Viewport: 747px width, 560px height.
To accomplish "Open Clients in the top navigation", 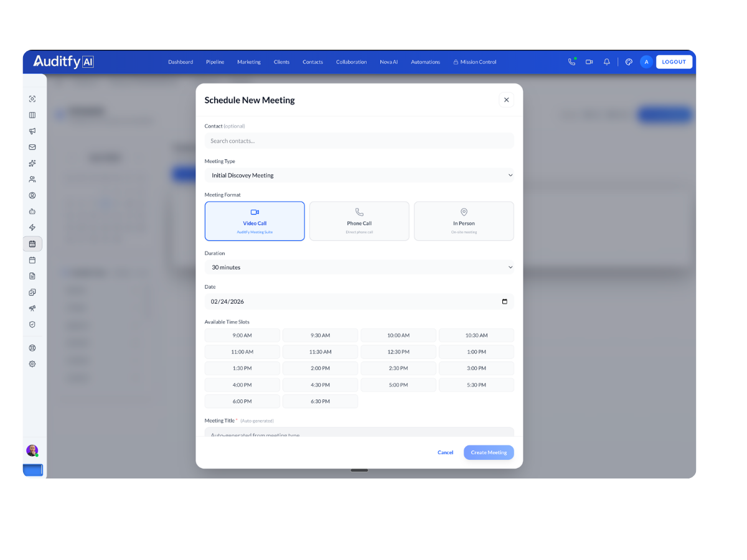I will 281,62.
